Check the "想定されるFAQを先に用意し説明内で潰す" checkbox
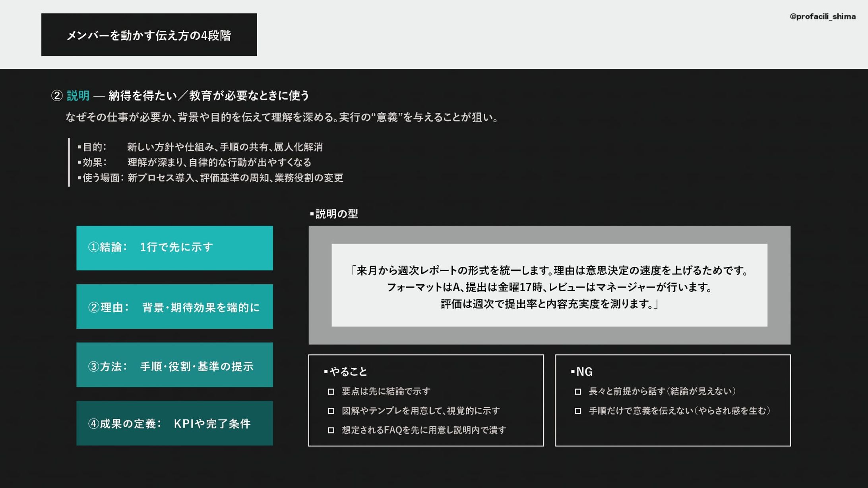The image size is (868, 488). [x=331, y=430]
